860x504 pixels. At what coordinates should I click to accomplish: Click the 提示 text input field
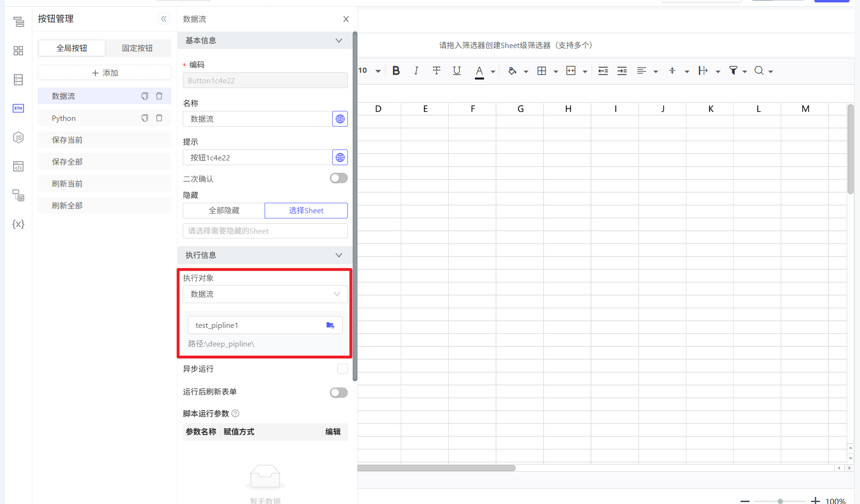[257, 158]
